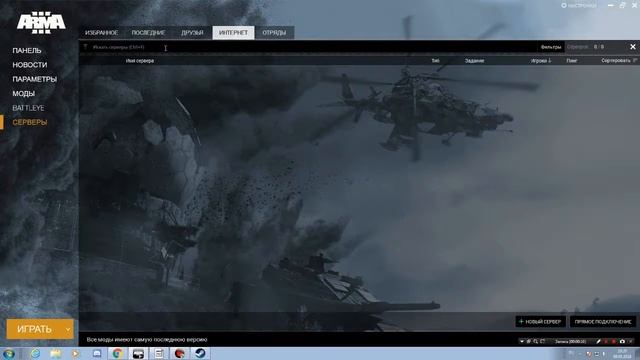This screenshot has height=360, width=640.
Task: Open File Explorer folder in taskbar
Action: pyautogui.click(x=55, y=353)
